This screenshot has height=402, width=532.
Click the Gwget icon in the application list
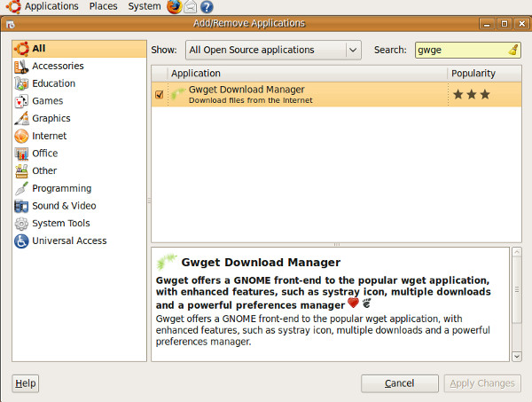click(x=178, y=93)
